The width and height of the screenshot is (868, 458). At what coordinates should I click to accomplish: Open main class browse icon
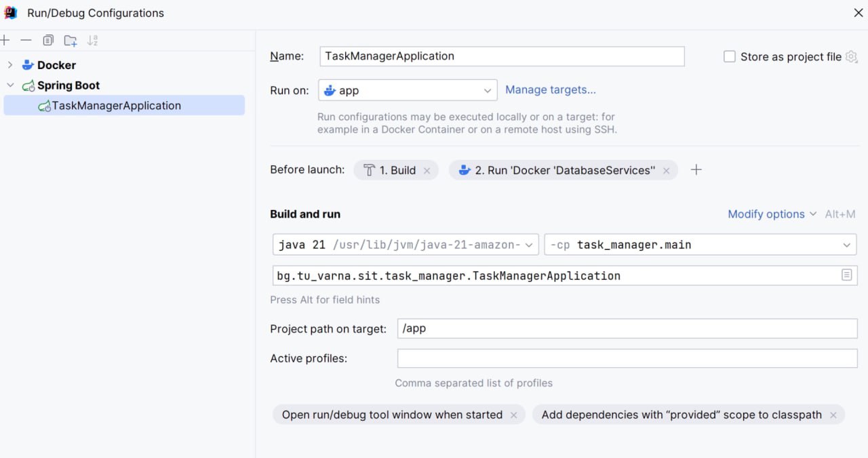click(846, 275)
